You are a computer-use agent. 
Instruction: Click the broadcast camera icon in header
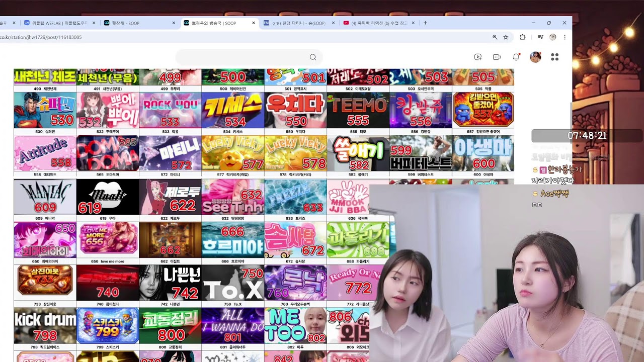point(497,57)
